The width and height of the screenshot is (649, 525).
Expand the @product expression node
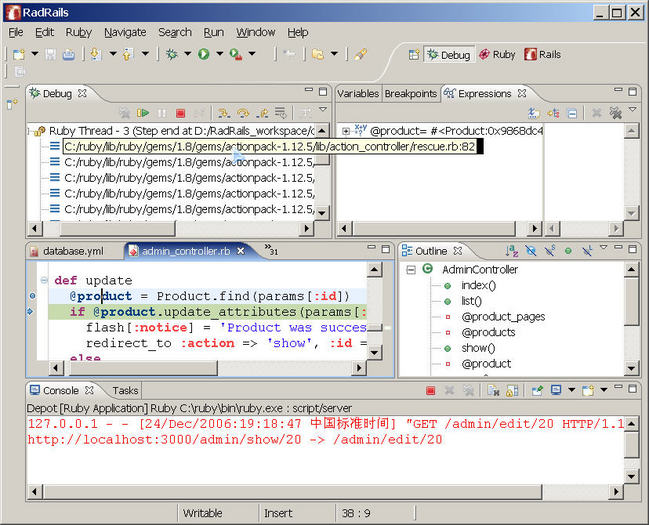[x=346, y=131]
